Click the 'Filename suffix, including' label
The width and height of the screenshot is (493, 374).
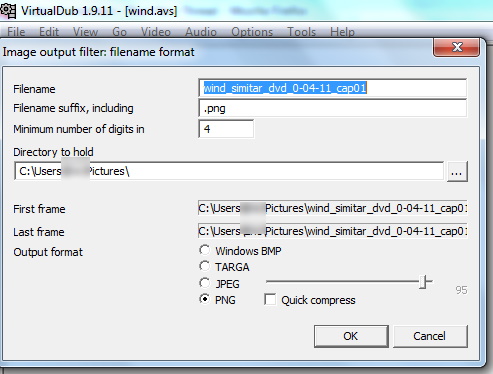coord(73,108)
